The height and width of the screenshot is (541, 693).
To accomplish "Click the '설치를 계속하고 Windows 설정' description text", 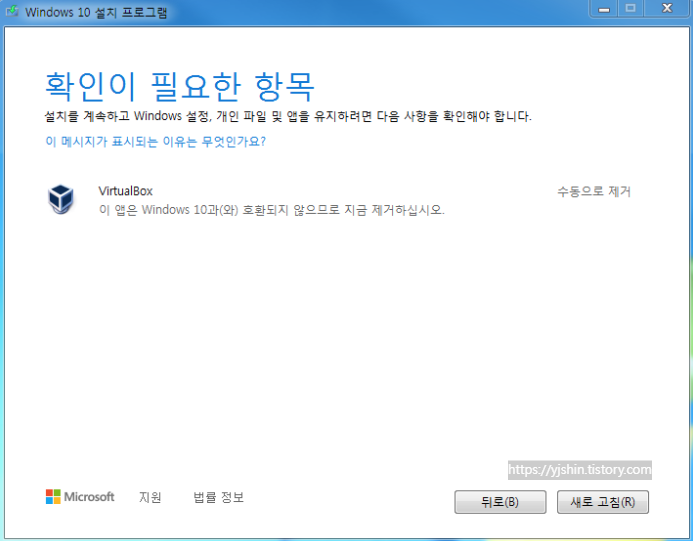I will tap(288, 116).
